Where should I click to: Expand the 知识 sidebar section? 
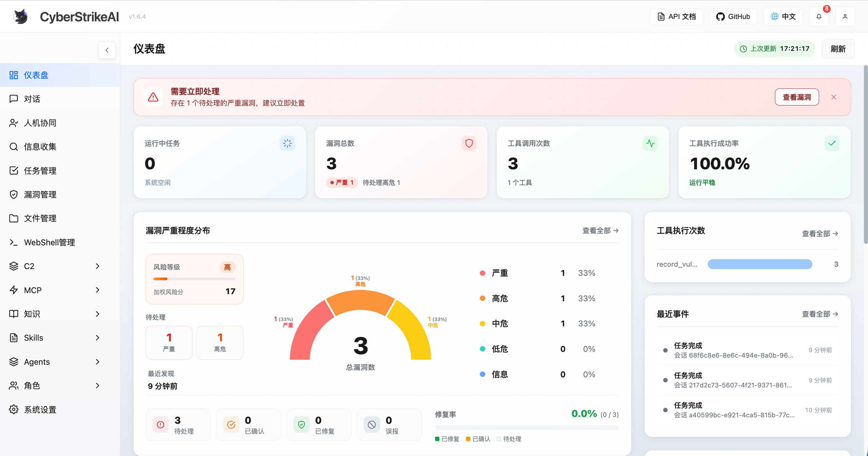(97, 314)
